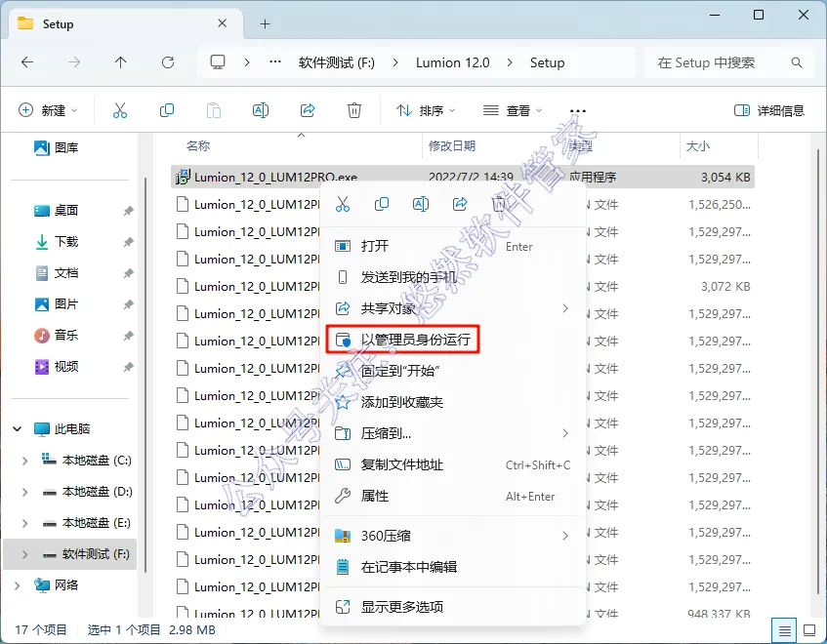Choose Copy as path (复制文件地址)
The height and width of the screenshot is (644, 827).
click(454, 464)
